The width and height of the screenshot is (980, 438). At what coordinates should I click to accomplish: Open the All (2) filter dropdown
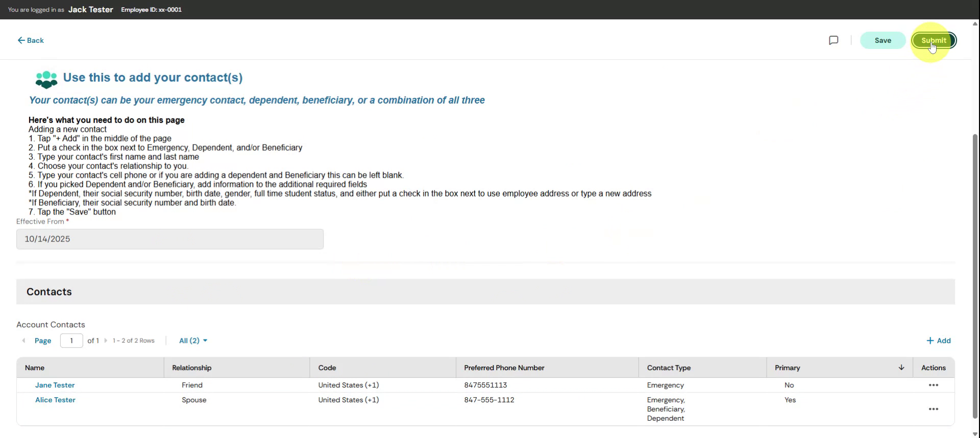(193, 340)
